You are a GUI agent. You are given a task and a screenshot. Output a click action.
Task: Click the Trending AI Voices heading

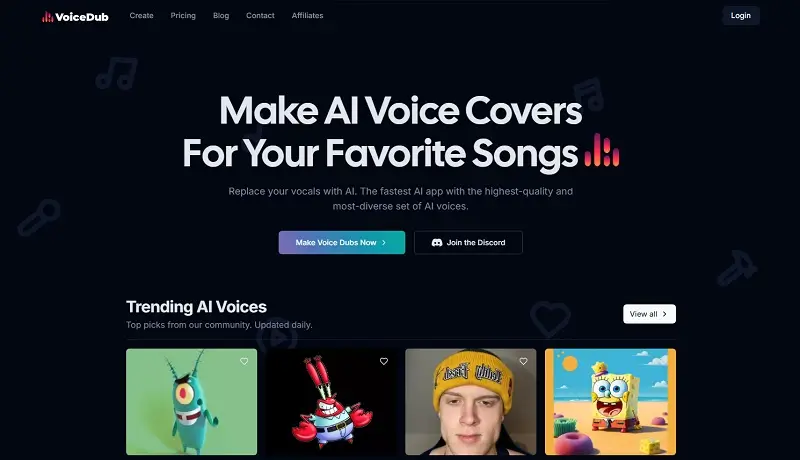click(x=196, y=307)
